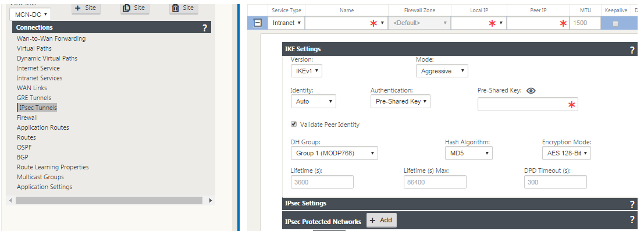
Task: Open Encryption Mode AES 128-Bit dropdown
Action: [567, 153]
